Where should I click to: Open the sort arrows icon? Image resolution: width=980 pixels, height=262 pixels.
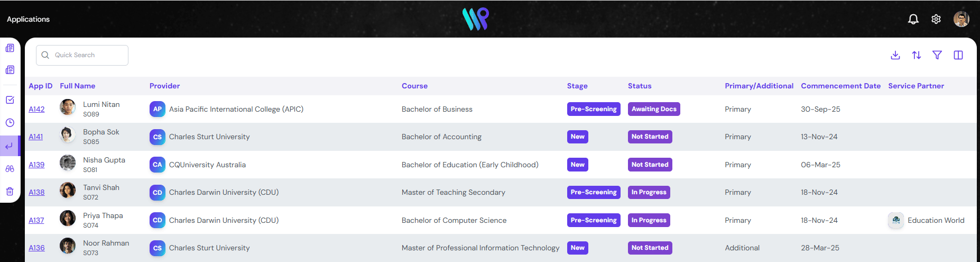click(x=917, y=55)
